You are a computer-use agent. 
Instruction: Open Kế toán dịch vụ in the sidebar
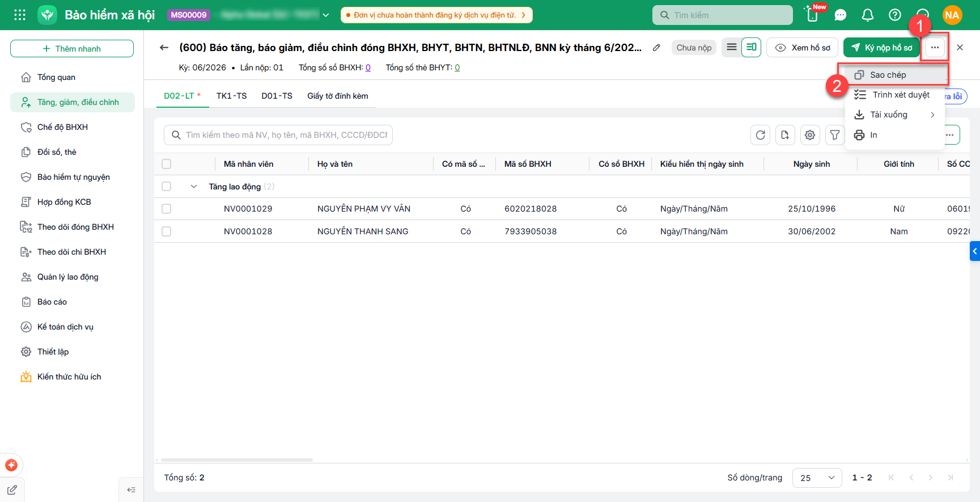(73, 327)
